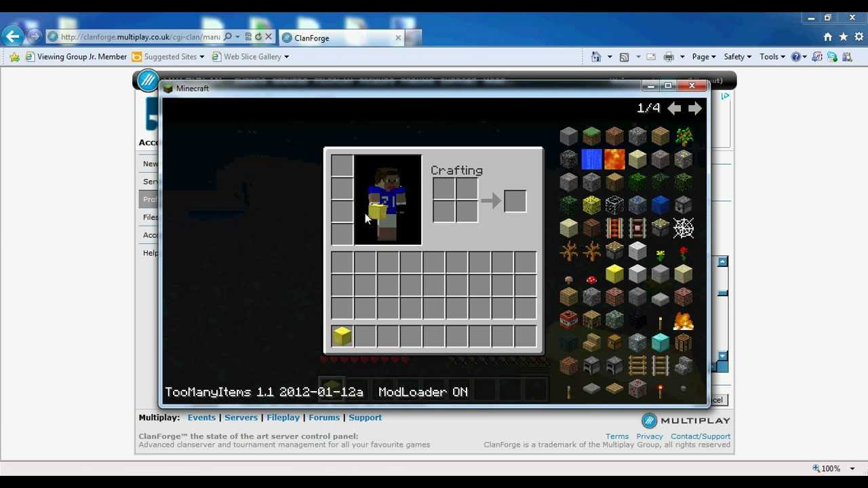The width and height of the screenshot is (868, 488).
Task: Select the redstone torch item
Action: [x=660, y=390]
